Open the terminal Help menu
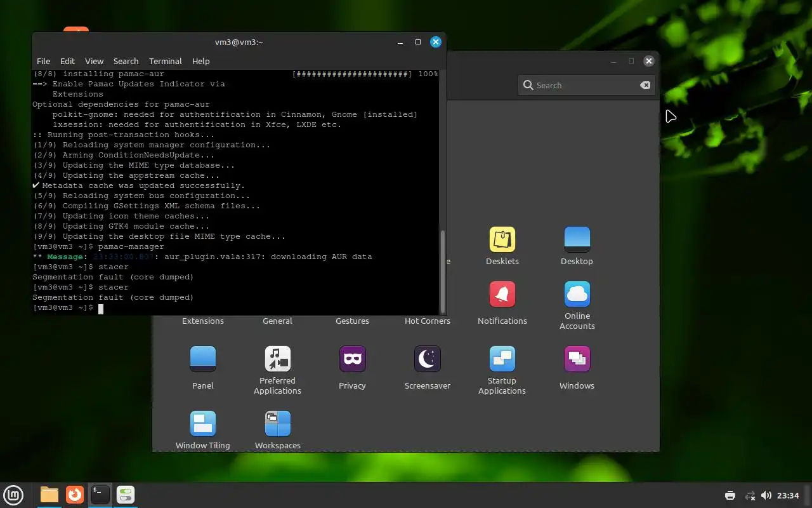 200,61
